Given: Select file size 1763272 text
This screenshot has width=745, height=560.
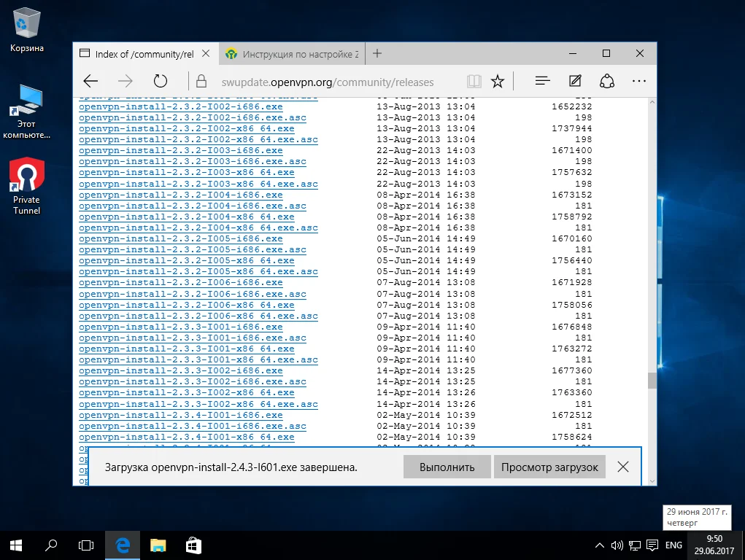Looking at the screenshot, I should [x=571, y=349].
